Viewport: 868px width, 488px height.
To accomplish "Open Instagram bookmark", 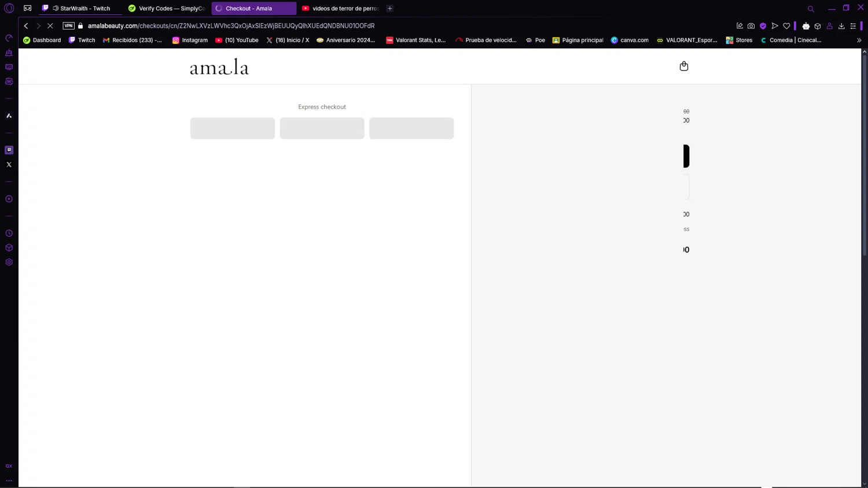I will coord(190,40).
